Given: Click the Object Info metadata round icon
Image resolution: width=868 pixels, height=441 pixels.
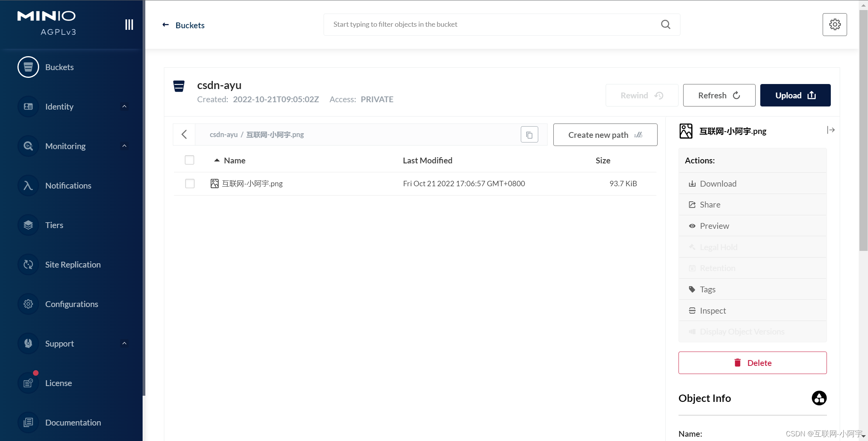Looking at the screenshot, I should (819, 398).
